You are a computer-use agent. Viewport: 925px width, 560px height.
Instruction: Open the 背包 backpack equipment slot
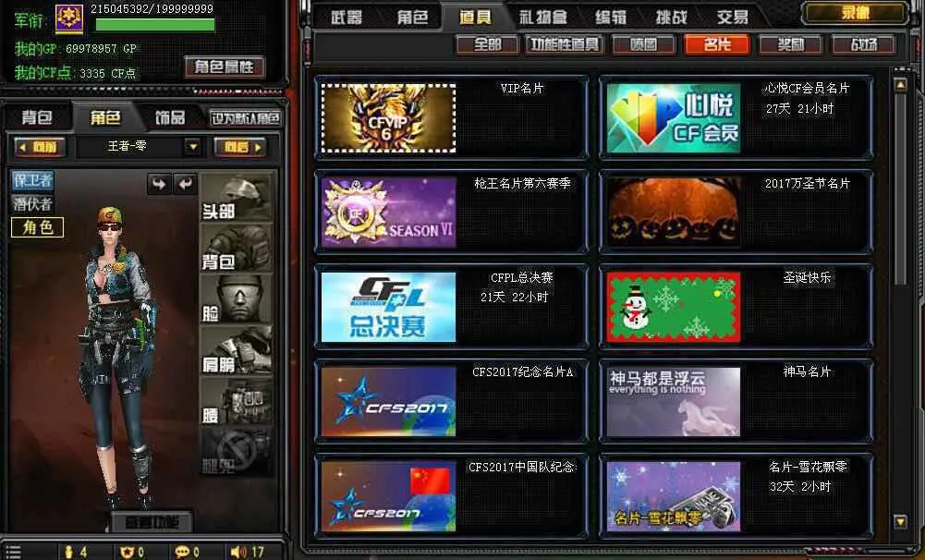click(237, 248)
